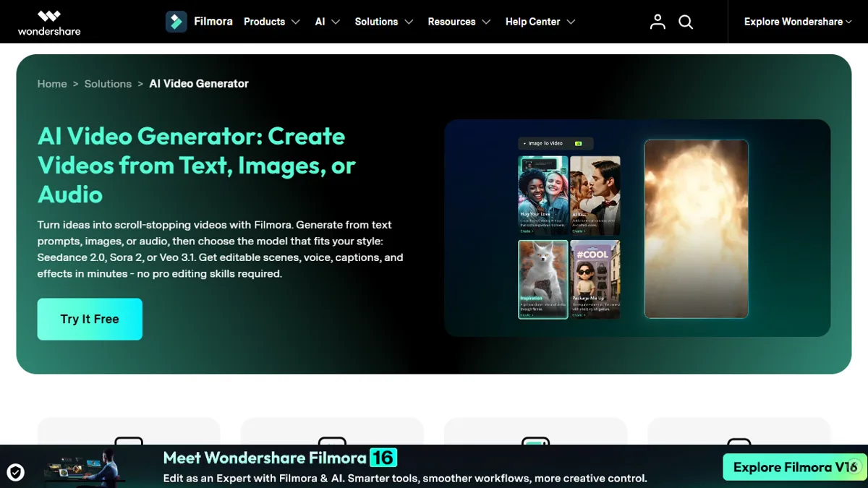Viewport: 868px width, 488px height.
Task: Click the Try It Free button
Action: 90,319
